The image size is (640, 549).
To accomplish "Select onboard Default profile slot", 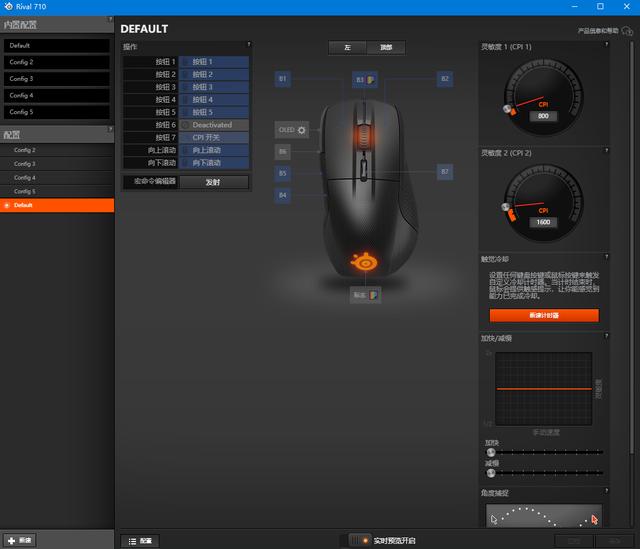I will 57,46.
